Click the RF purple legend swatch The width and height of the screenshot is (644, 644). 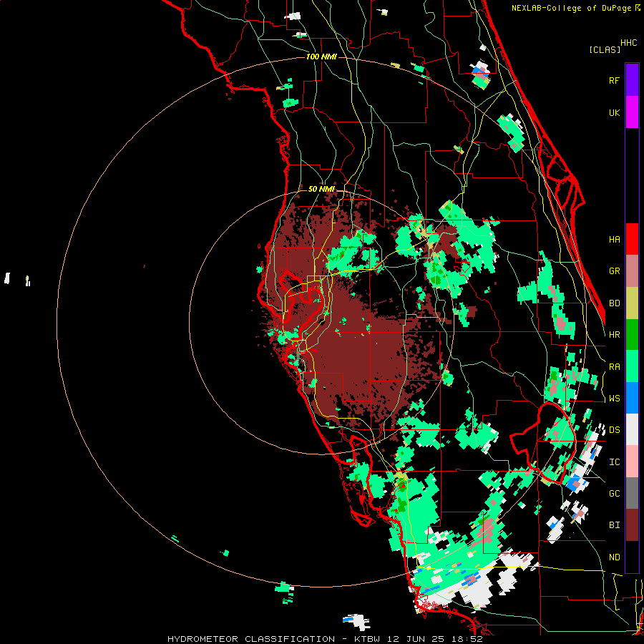pyautogui.click(x=632, y=80)
